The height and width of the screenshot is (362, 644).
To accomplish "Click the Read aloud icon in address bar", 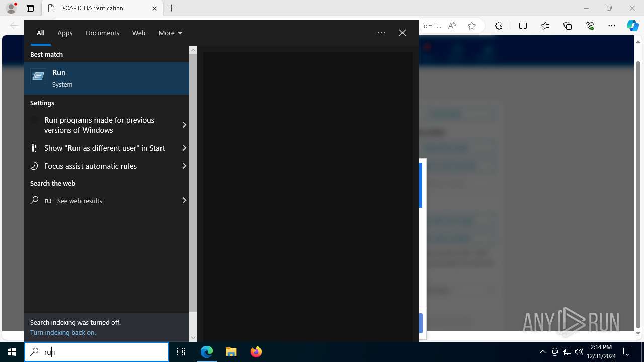I will pos(452,26).
